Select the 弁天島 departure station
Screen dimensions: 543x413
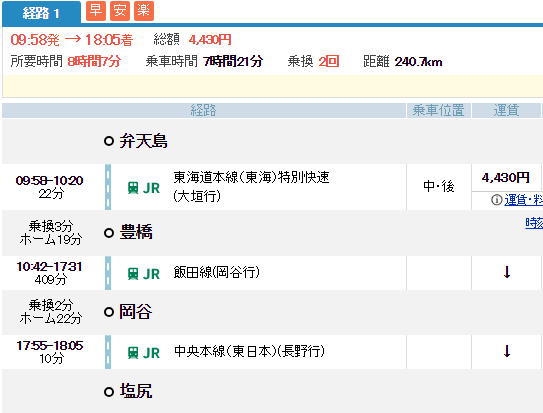coord(143,141)
